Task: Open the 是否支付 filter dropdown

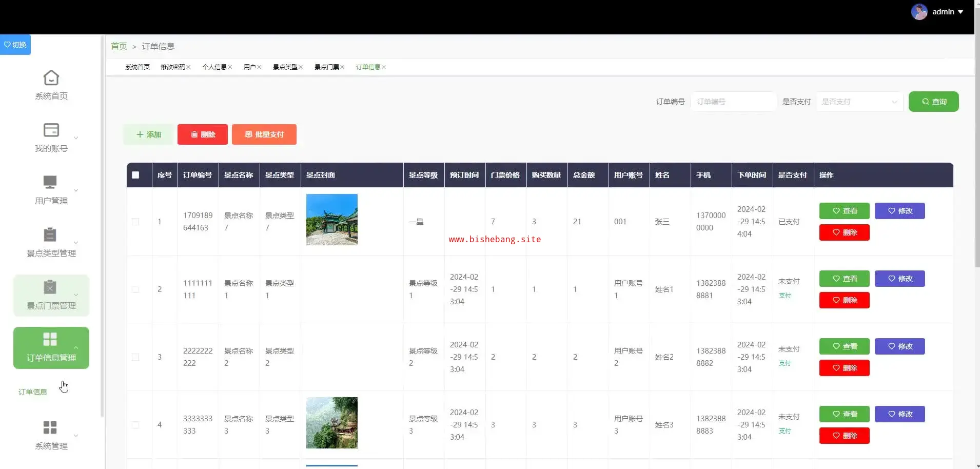Action: (859, 102)
